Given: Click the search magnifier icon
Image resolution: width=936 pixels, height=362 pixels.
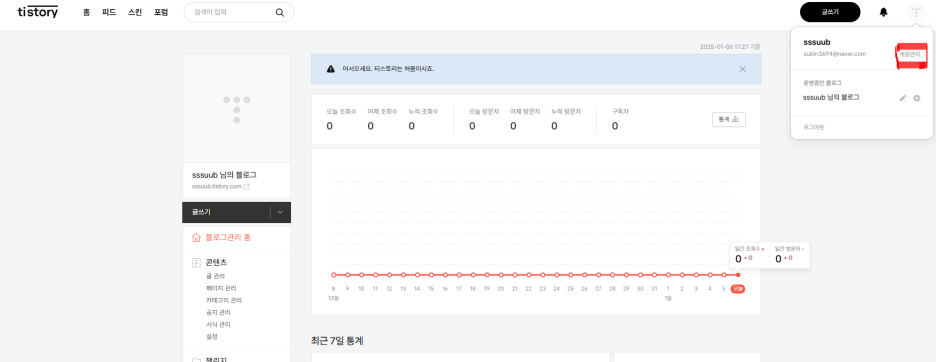Looking at the screenshot, I should point(279,12).
